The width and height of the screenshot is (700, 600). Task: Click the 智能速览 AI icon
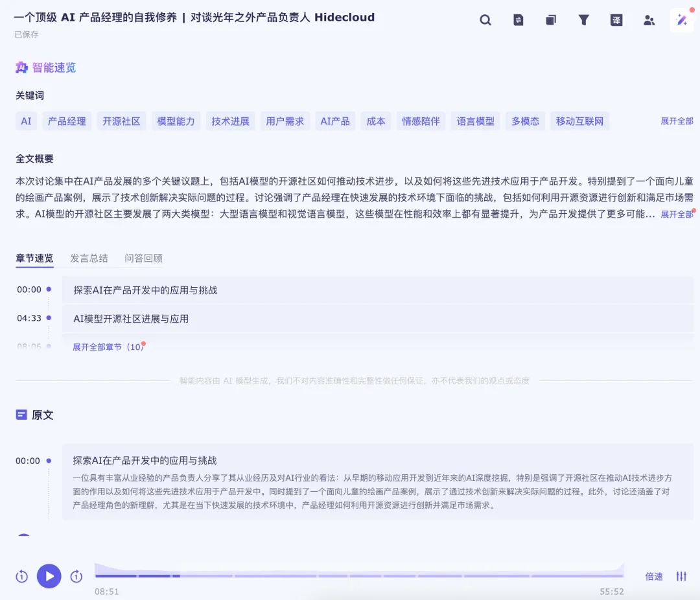click(21, 67)
